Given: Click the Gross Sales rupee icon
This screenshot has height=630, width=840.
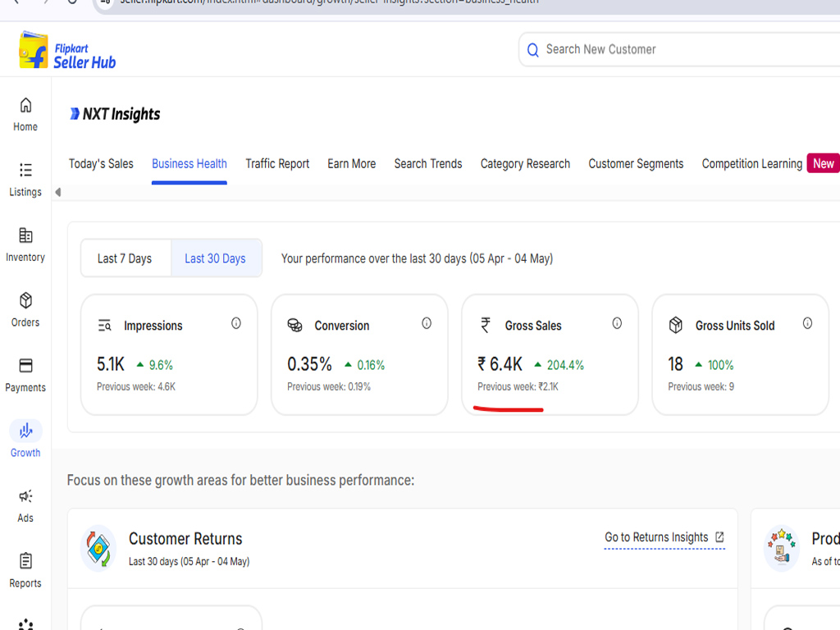Looking at the screenshot, I should click(486, 325).
